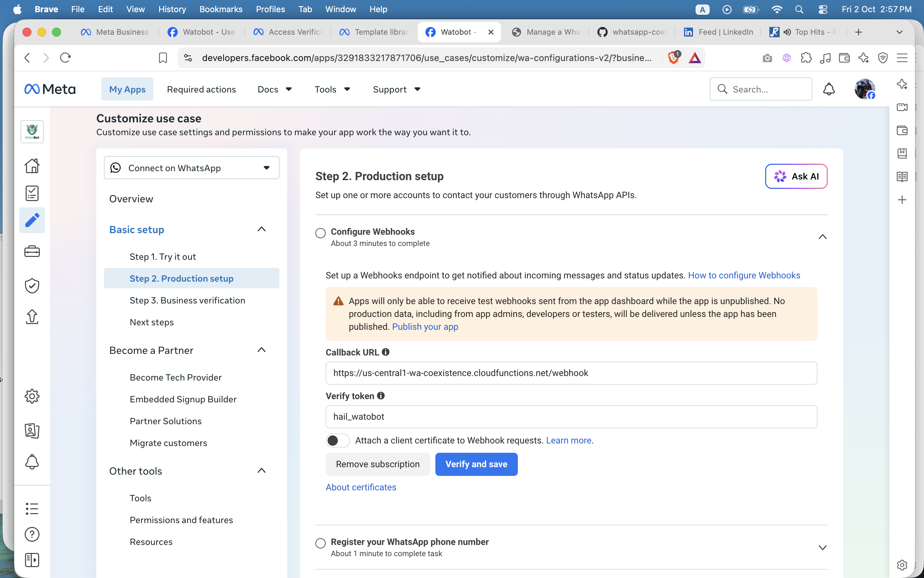Open the profile avatar in header
This screenshot has height=578, width=924.
pos(865,89)
